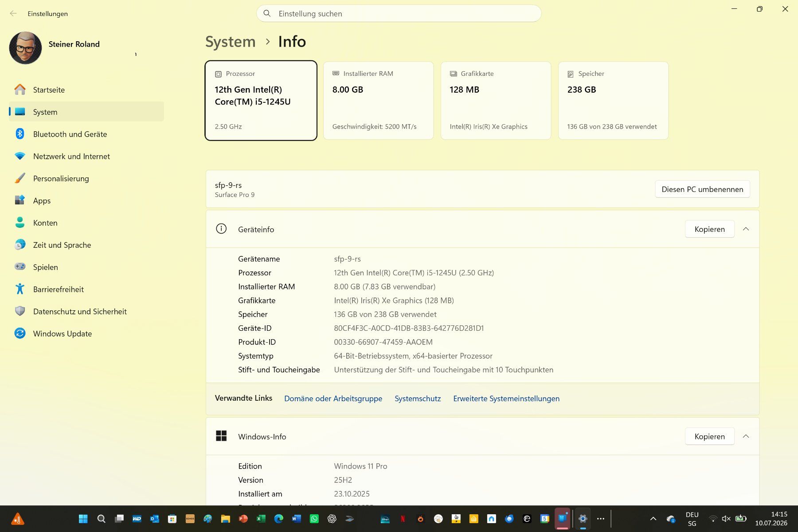Open Windows Update section
This screenshot has width=798, height=532.
tap(86, 333)
